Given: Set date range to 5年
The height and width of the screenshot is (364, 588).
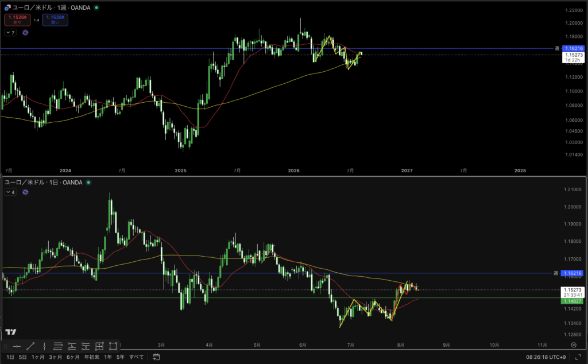Looking at the screenshot, I should pyautogui.click(x=121, y=357).
